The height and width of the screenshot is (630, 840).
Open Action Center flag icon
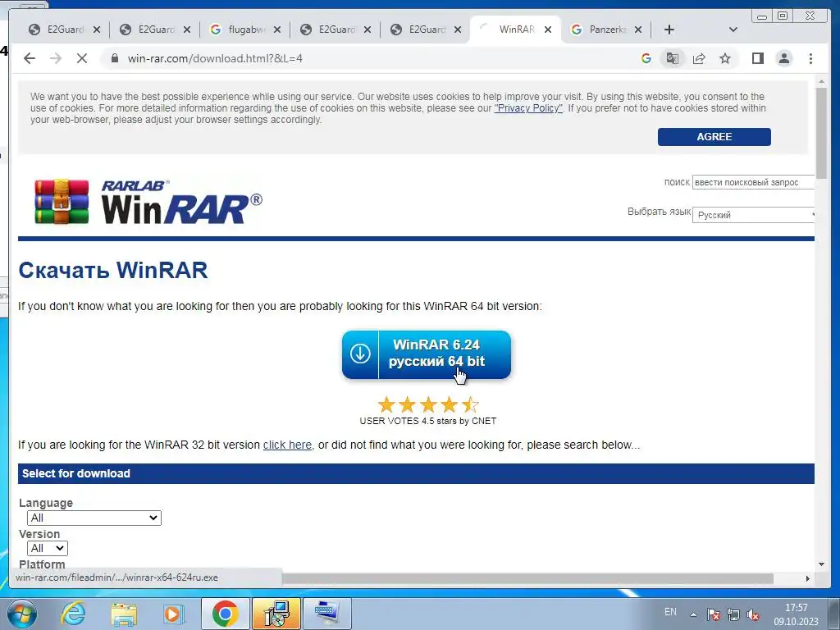713,614
